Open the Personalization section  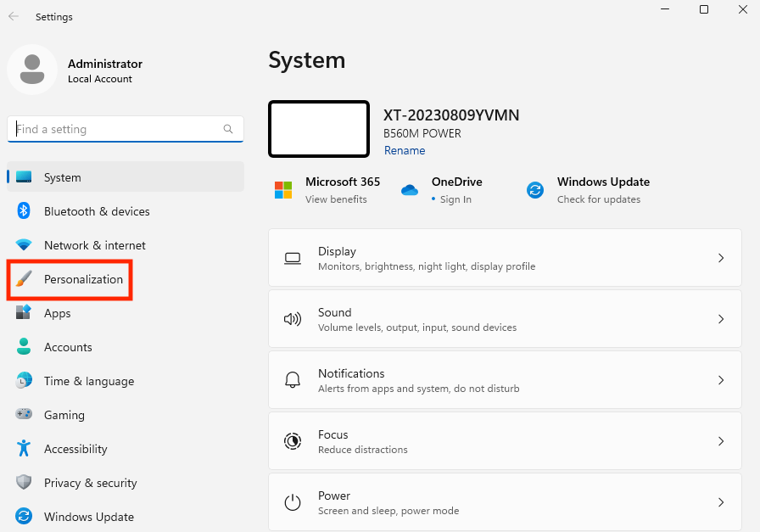87,278
